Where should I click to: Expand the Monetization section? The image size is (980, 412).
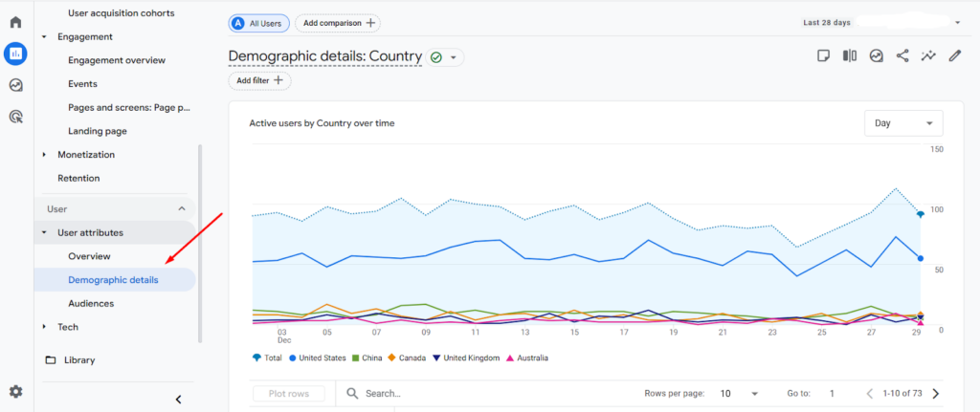[x=85, y=155]
